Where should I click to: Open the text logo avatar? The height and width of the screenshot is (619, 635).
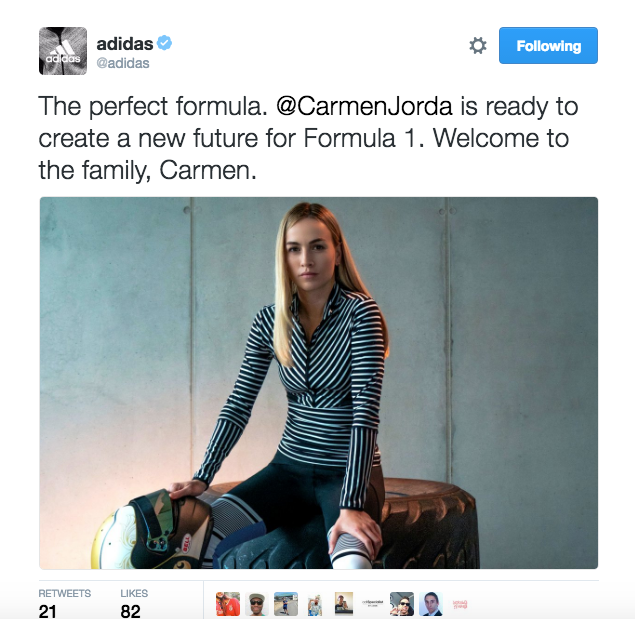tap(373, 604)
